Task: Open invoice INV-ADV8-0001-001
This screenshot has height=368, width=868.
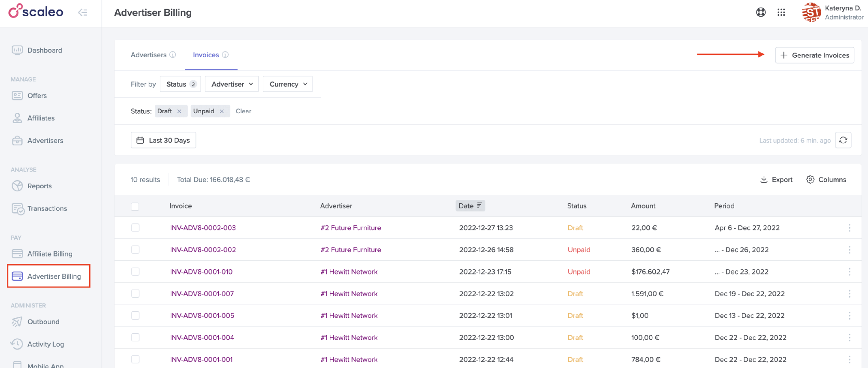Action: (201, 359)
